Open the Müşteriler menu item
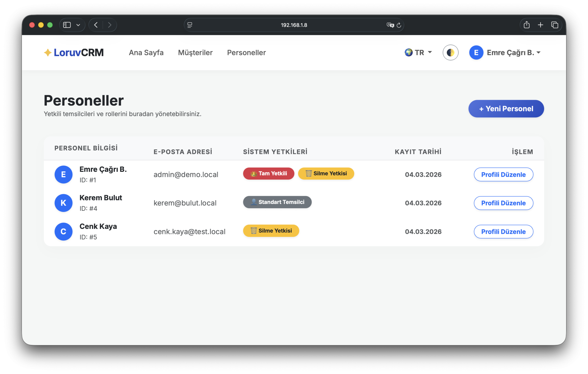This screenshot has width=588, height=374. point(195,52)
